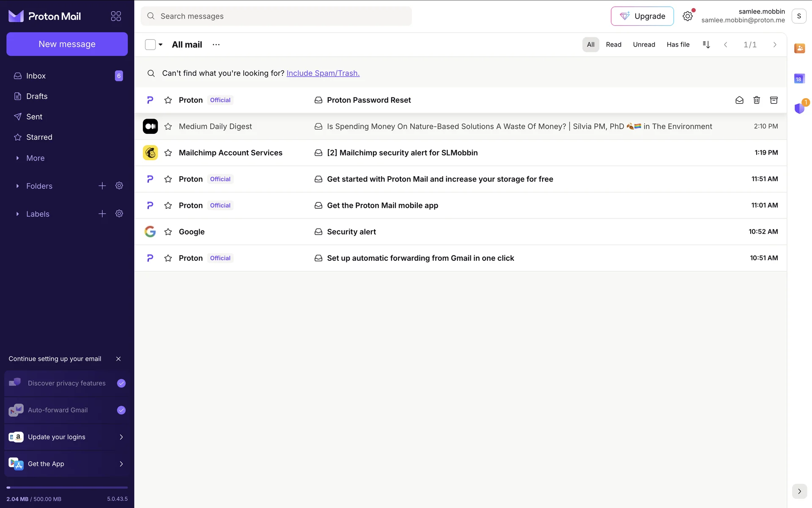This screenshot has width=812, height=508.
Task: Open selection dropdown arrow beside checkbox
Action: [x=161, y=44]
